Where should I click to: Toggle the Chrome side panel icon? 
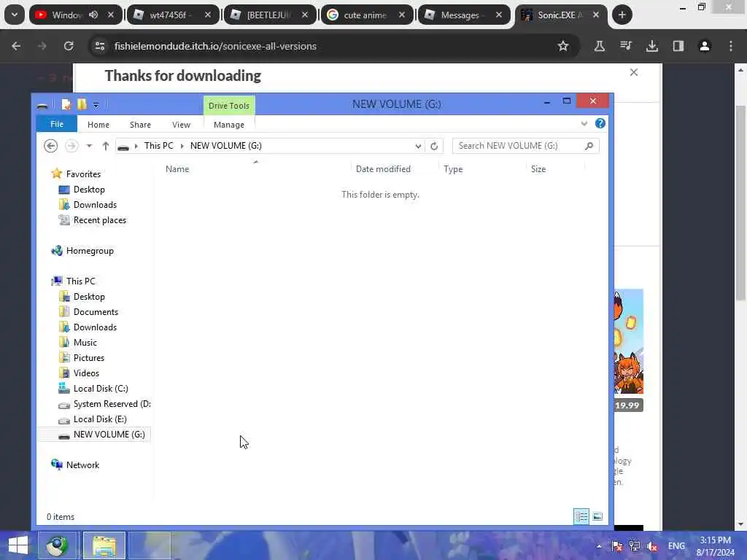(678, 46)
